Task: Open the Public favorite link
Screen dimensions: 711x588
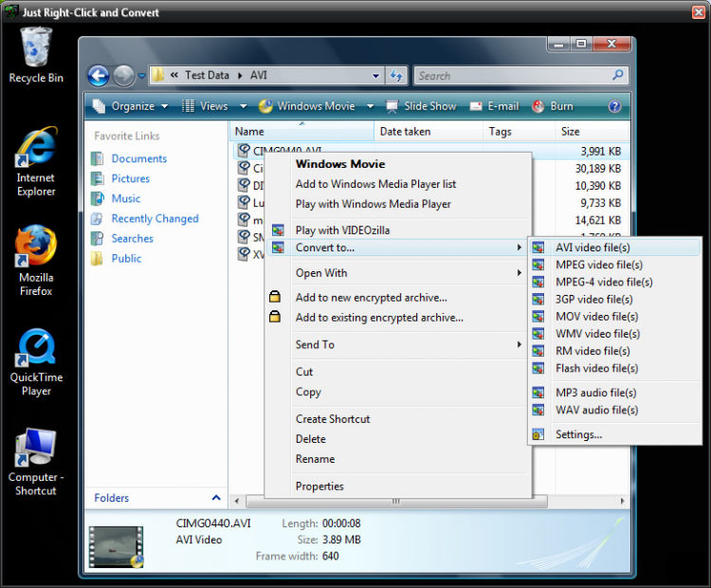Action: point(126,259)
